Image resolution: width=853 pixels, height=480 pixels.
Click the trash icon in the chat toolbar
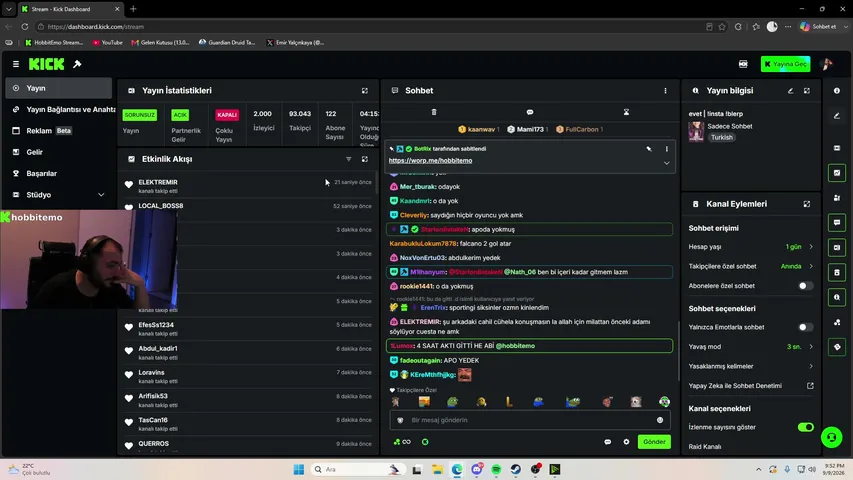(434, 112)
